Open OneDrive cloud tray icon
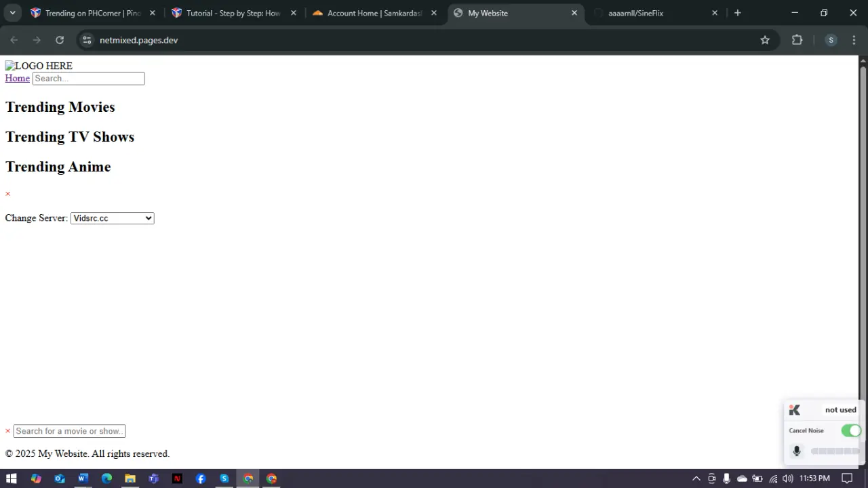Image resolution: width=868 pixels, height=488 pixels. pos(742,479)
